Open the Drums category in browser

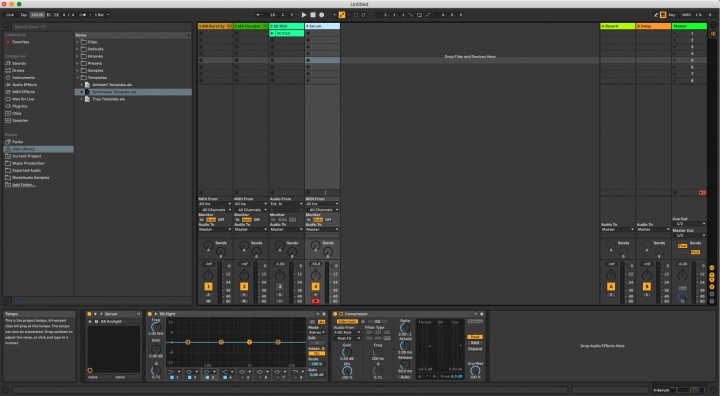pyautogui.click(x=18, y=70)
